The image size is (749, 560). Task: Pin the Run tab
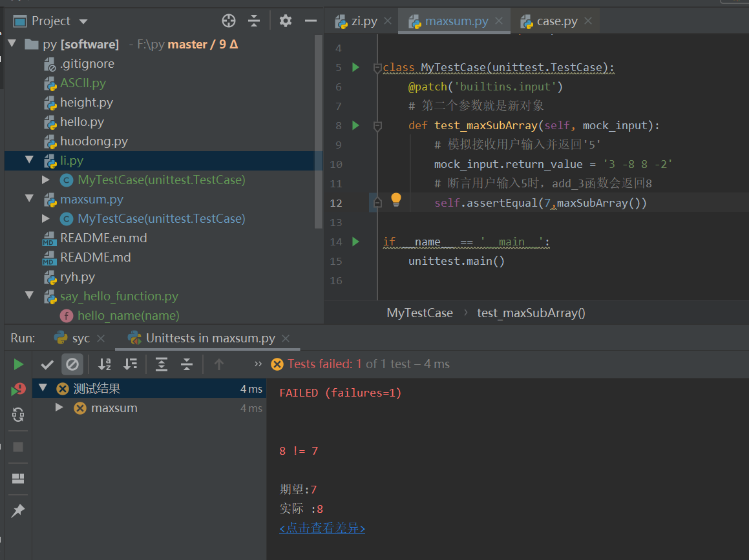coord(18,510)
